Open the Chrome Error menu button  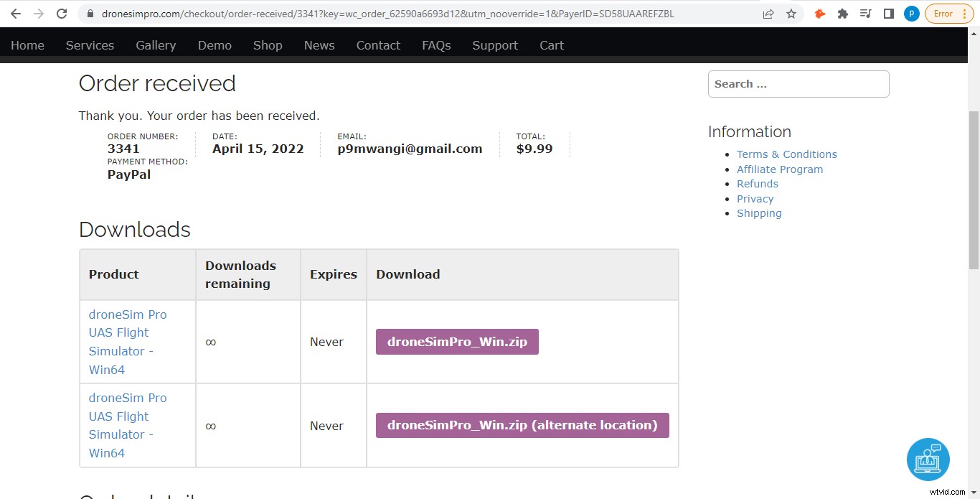949,14
